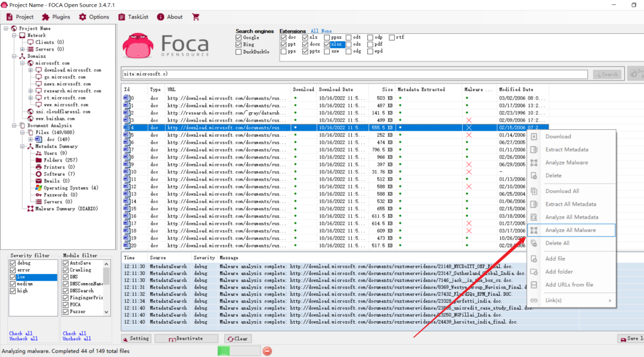
Task: Expand the .doc (149) node
Action: coord(31,139)
